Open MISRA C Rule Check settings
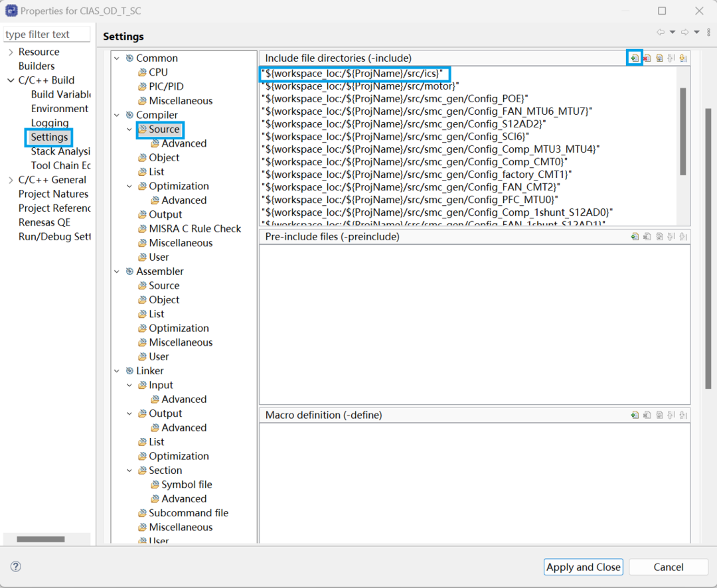This screenshot has height=588, width=717. 195,228
